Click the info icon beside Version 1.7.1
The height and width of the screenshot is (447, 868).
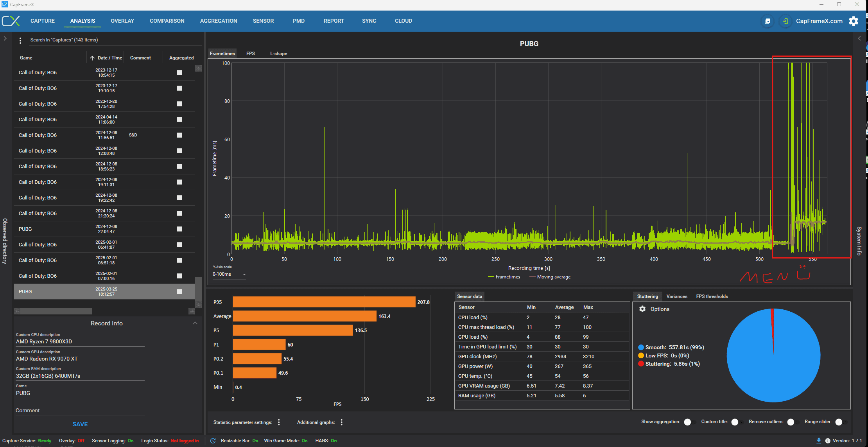[x=828, y=441]
